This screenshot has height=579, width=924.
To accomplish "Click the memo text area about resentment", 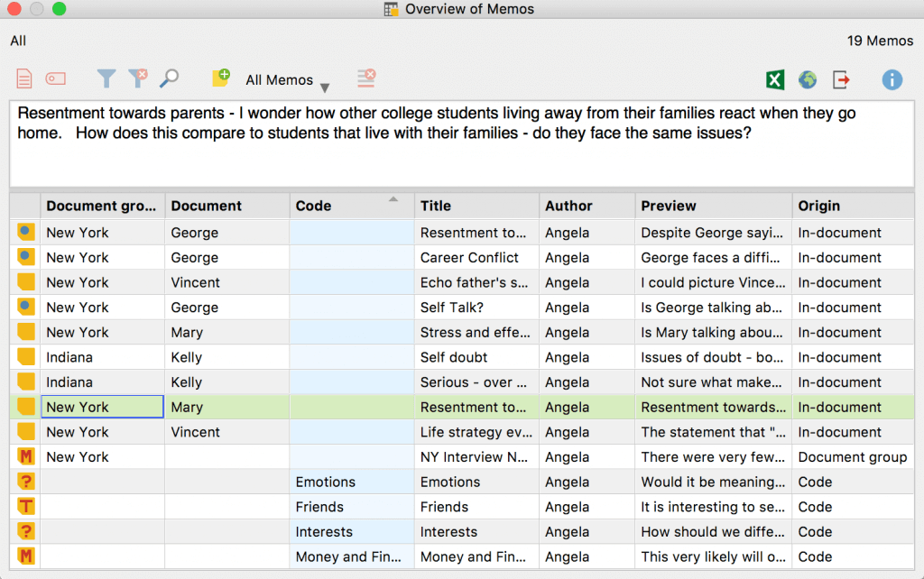I will pyautogui.click(x=460, y=142).
